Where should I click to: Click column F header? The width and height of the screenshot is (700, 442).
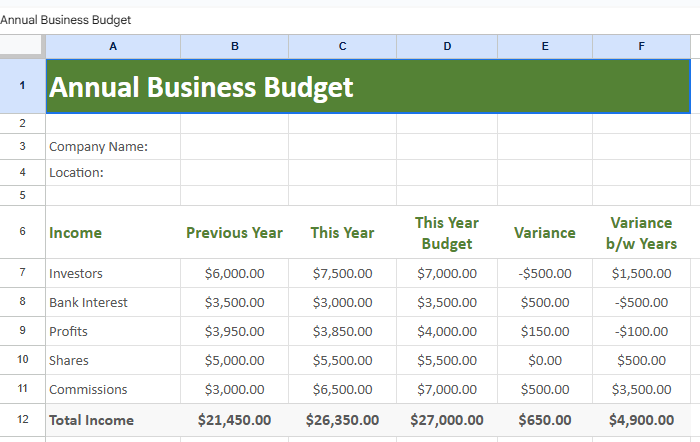click(641, 46)
